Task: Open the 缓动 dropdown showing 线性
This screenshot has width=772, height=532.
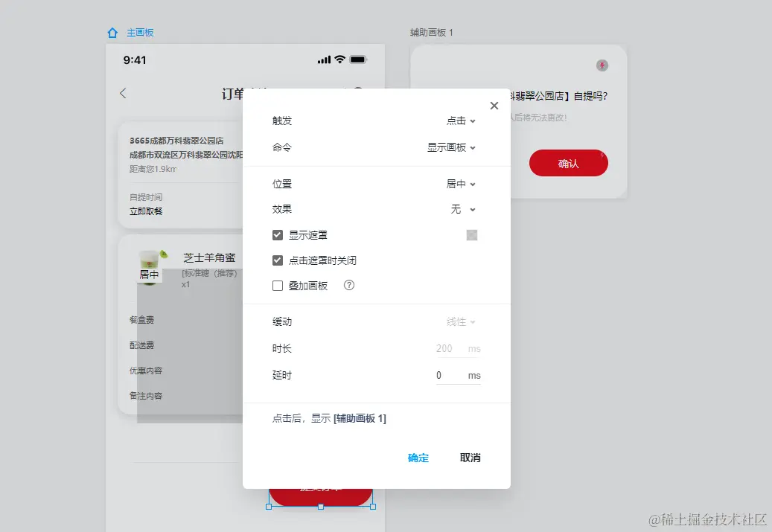Action: coord(461,322)
